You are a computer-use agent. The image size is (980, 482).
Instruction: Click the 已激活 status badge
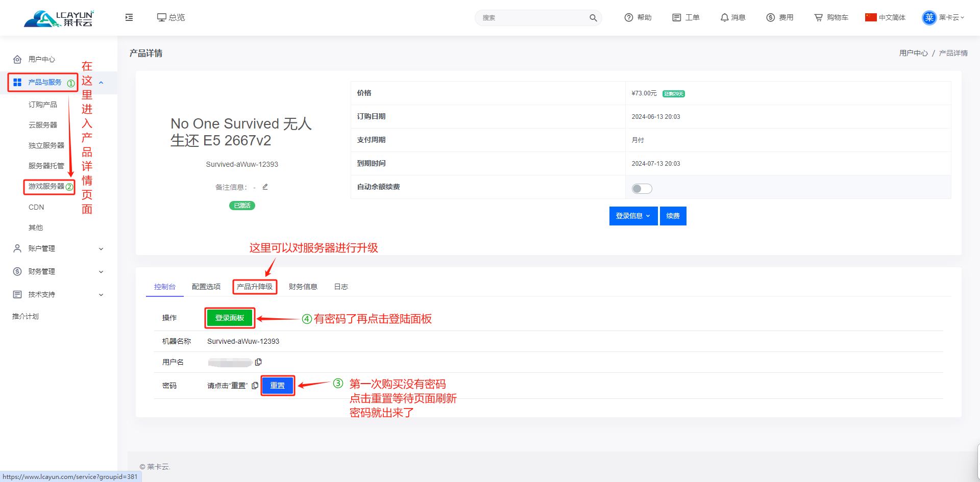click(242, 206)
